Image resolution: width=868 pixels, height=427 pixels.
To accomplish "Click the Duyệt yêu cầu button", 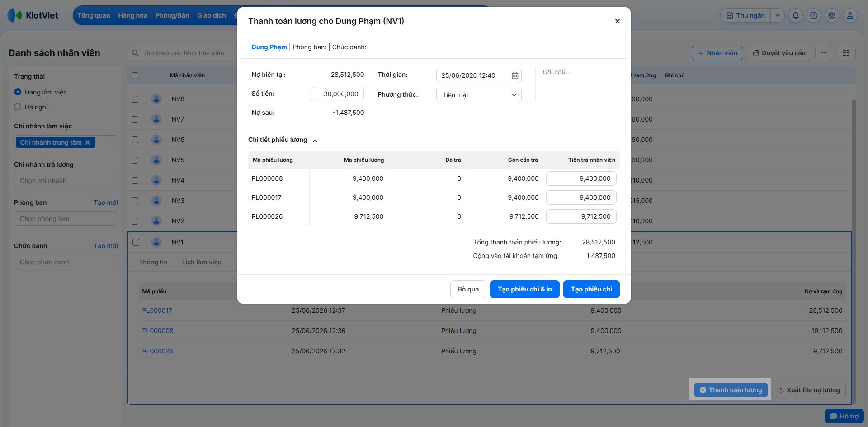I will pos(779,53).
